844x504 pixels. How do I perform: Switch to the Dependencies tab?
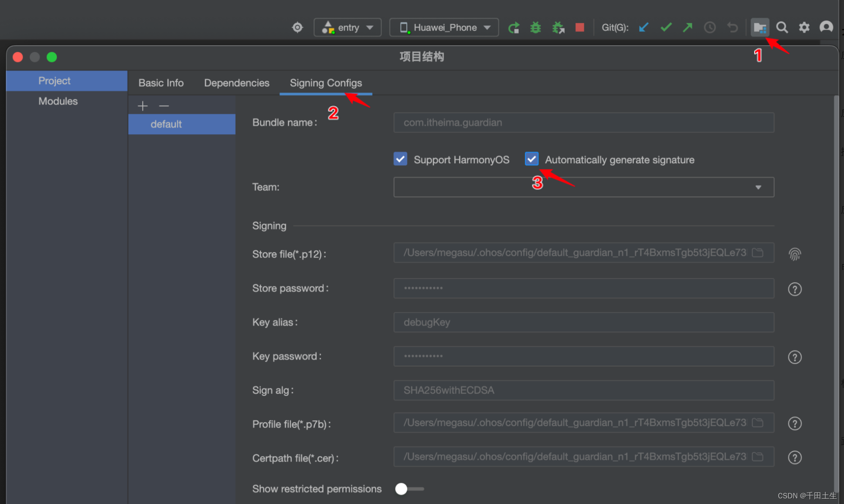pyautogui.click(x=236, y=83)
